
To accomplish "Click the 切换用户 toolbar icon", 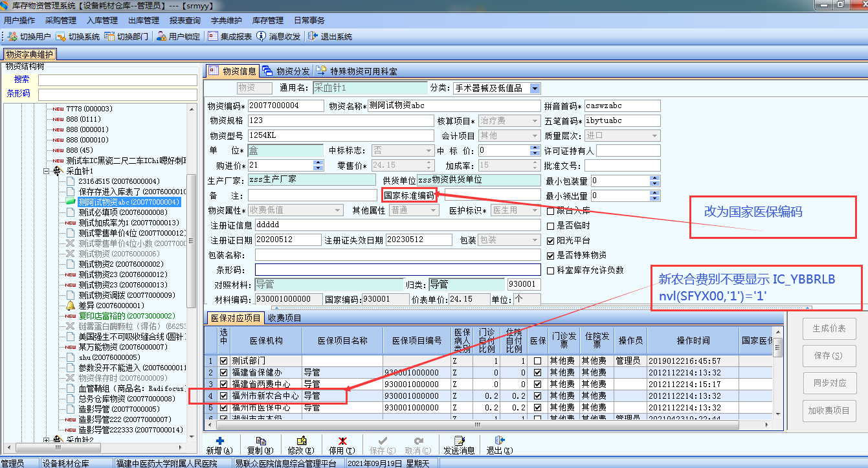I will 14,37.
